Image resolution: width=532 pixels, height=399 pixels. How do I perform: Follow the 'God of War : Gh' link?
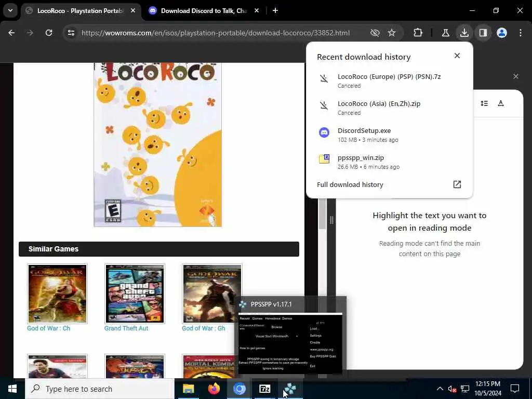203,328
